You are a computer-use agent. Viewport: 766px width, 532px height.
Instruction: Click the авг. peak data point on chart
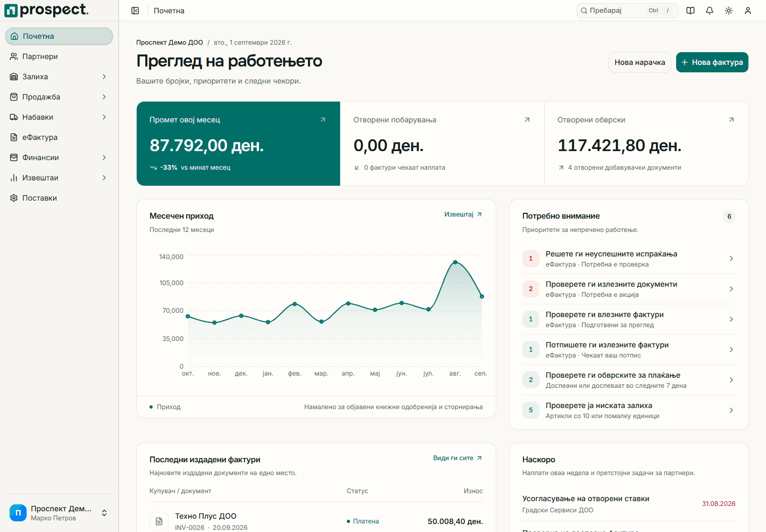455,262
